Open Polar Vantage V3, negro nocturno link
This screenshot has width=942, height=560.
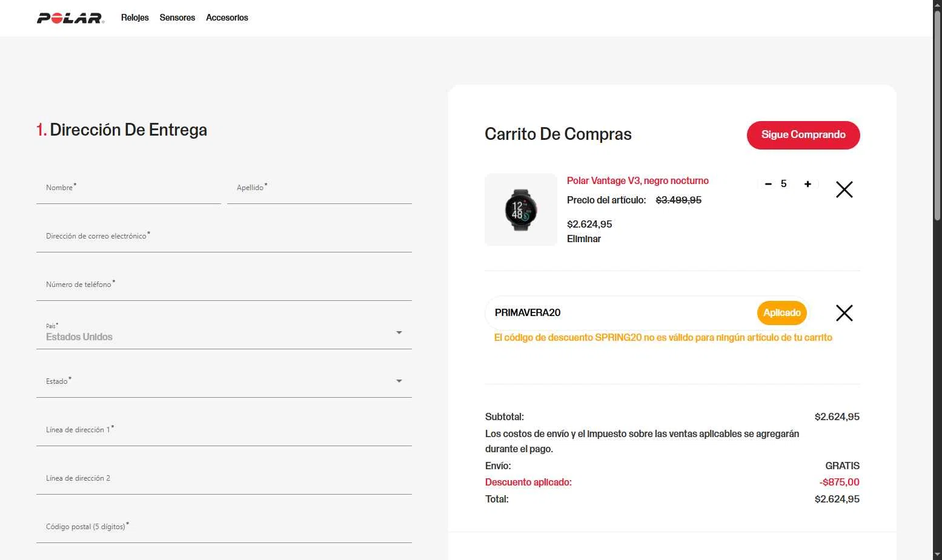point(638,181)
